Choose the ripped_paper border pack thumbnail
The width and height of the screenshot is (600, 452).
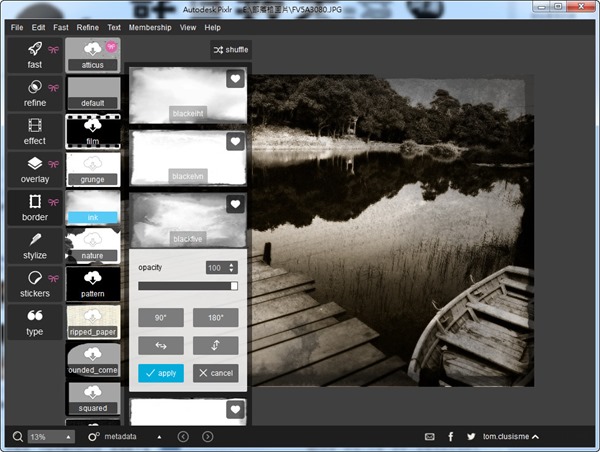coord(93,320)
